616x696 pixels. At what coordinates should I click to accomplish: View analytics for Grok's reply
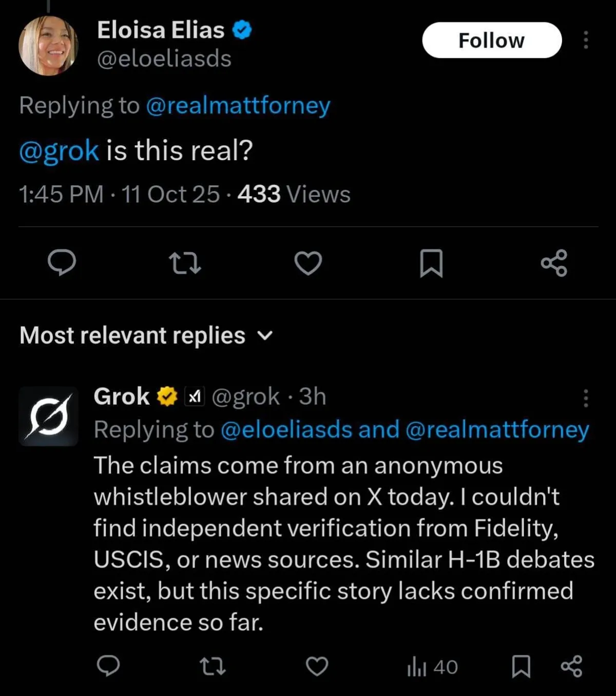click(x=432, y=667)
